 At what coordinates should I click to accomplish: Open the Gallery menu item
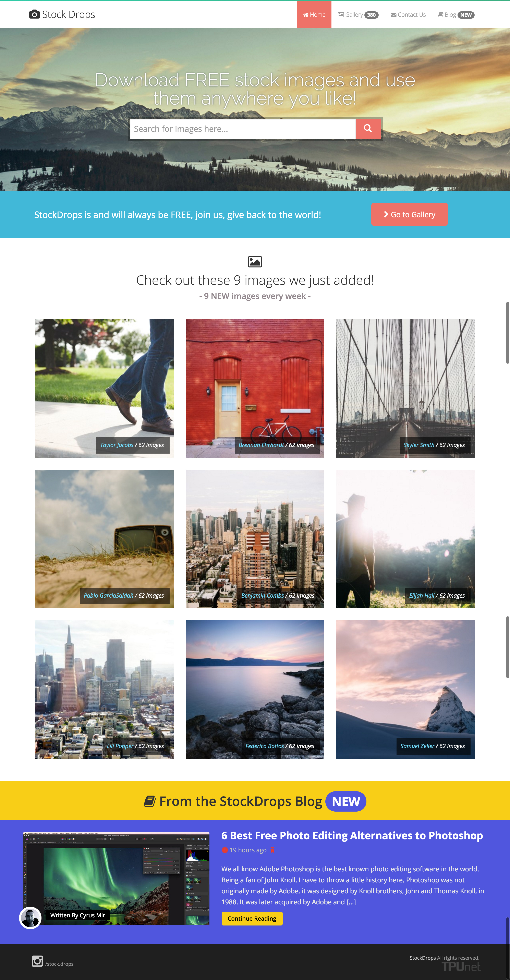[358, 14]
